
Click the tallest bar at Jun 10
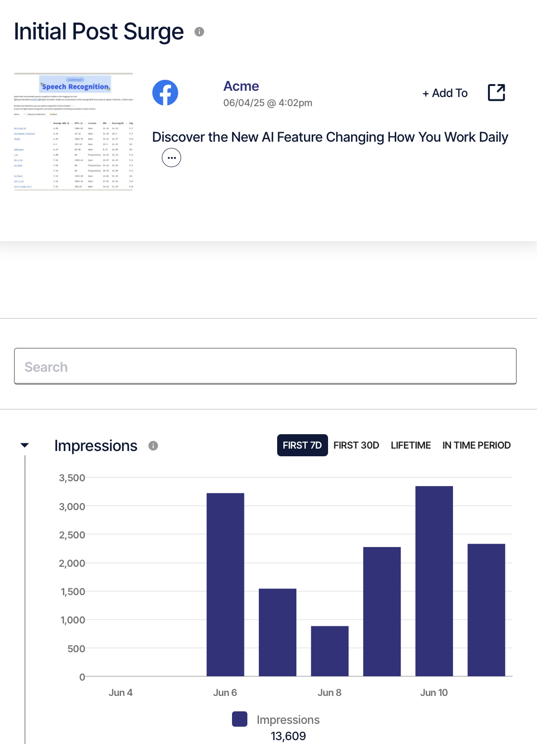click(x=434, y=581)
